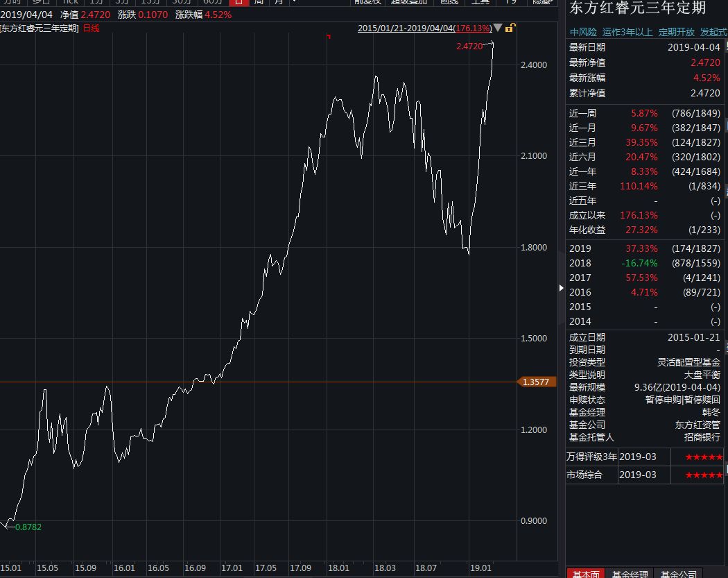
Task: Click the 2.4720 high-point chart marker
Action: [x=469, y=46]
